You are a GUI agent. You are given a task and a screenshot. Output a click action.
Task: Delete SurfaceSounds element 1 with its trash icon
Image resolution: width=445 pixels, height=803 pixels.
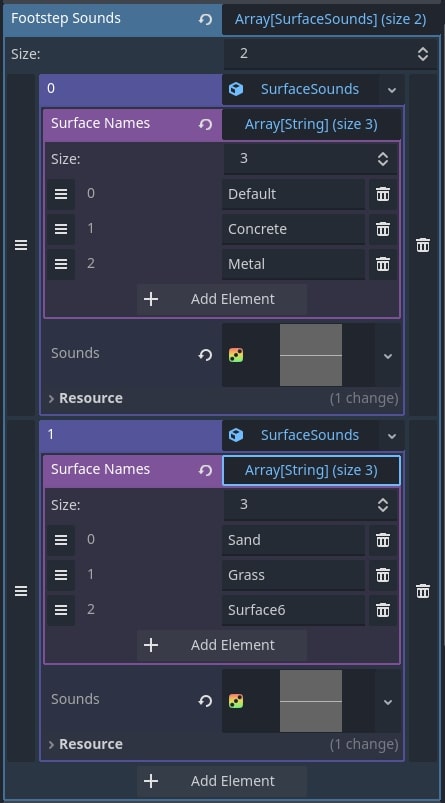point(423,591)
